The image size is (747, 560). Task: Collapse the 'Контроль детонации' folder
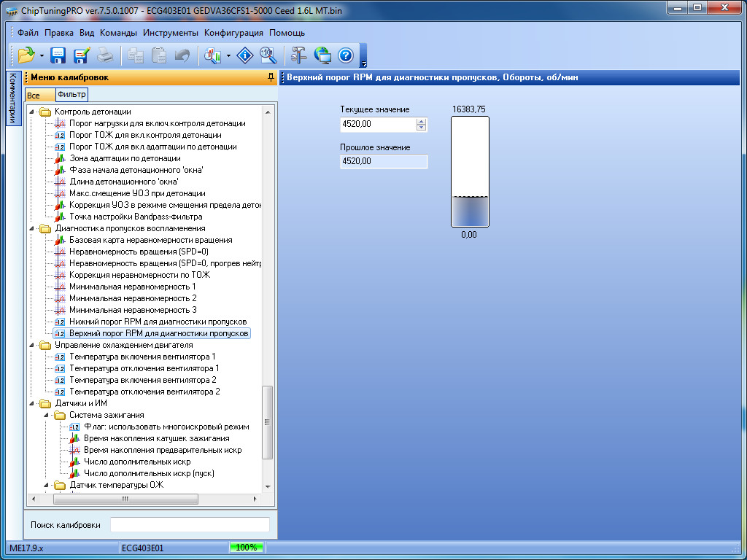coord(32,112)
